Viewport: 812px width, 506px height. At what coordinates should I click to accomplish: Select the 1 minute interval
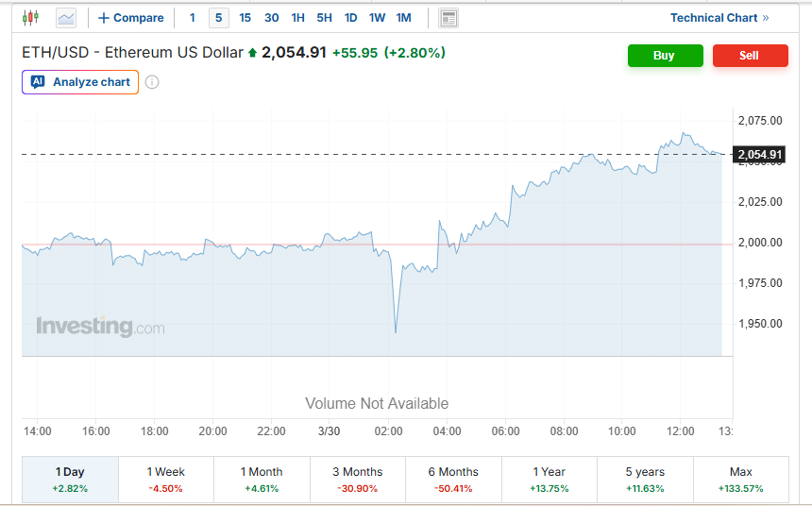(x=193, y=18)
